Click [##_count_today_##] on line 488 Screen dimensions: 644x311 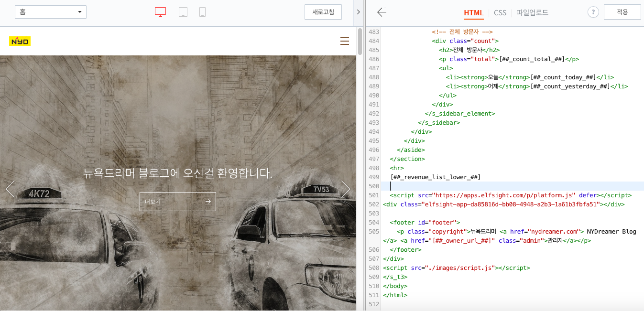(564, 77)
